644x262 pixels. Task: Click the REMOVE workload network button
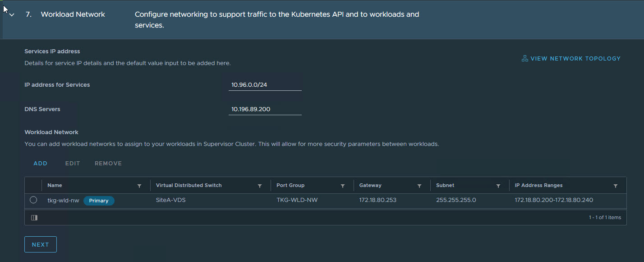pos(108,164)
